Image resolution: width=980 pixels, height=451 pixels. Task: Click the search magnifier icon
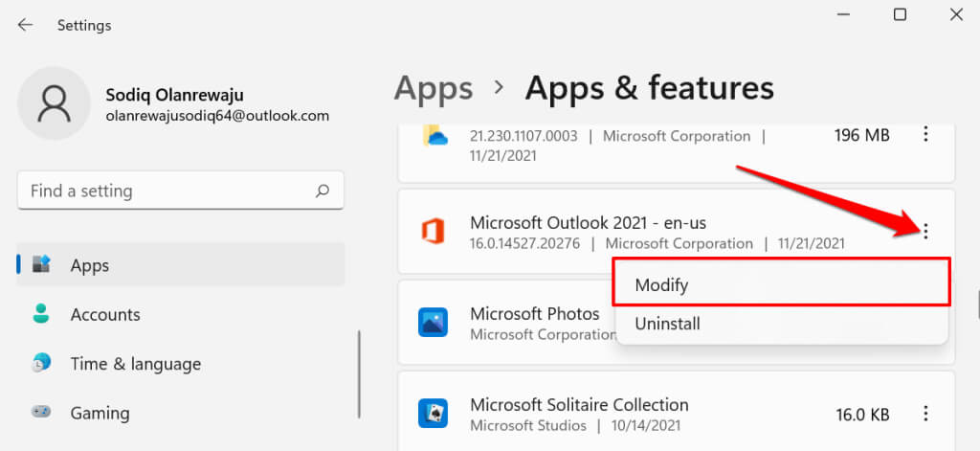(323, 191)
